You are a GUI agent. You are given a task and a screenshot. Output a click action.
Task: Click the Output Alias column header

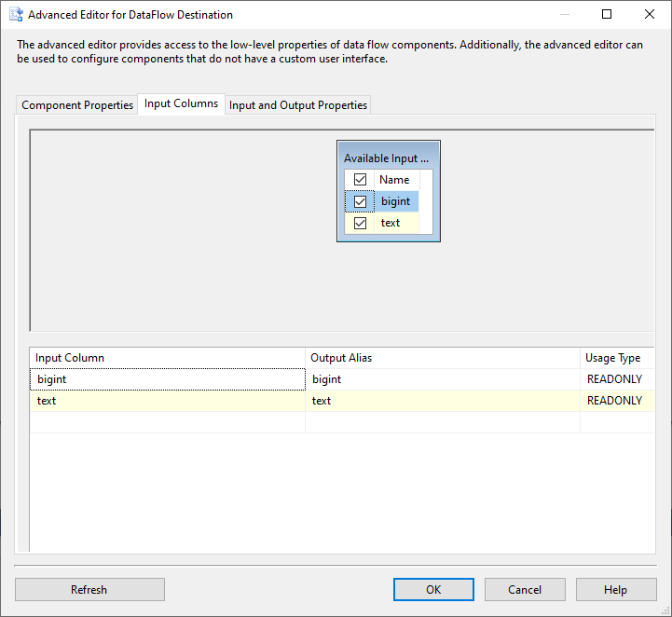[443, 358]
